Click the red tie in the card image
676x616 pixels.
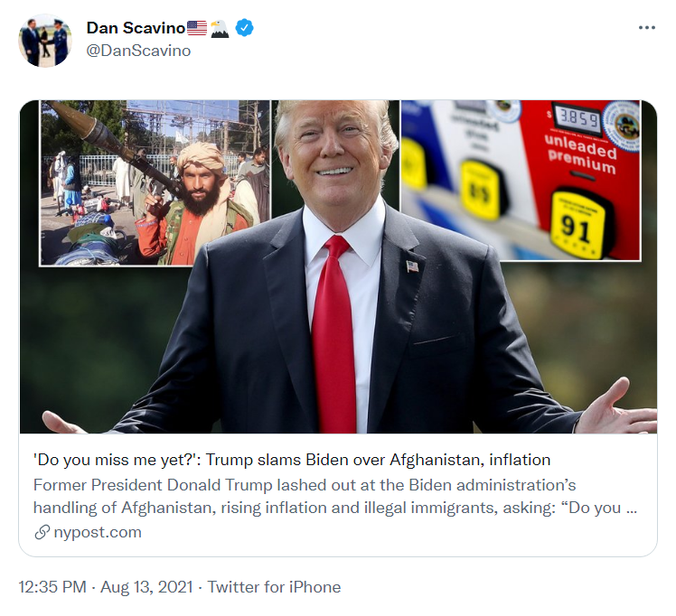pyautogui.click(x=333, y=334)
